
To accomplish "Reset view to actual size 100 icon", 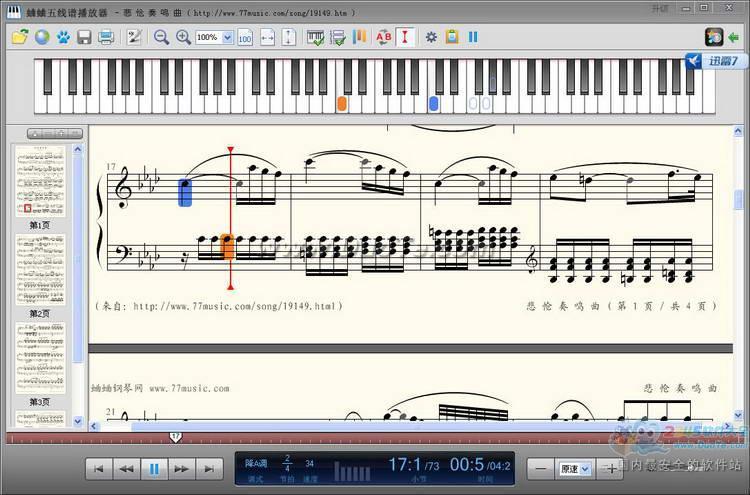I will pos(245,37).
